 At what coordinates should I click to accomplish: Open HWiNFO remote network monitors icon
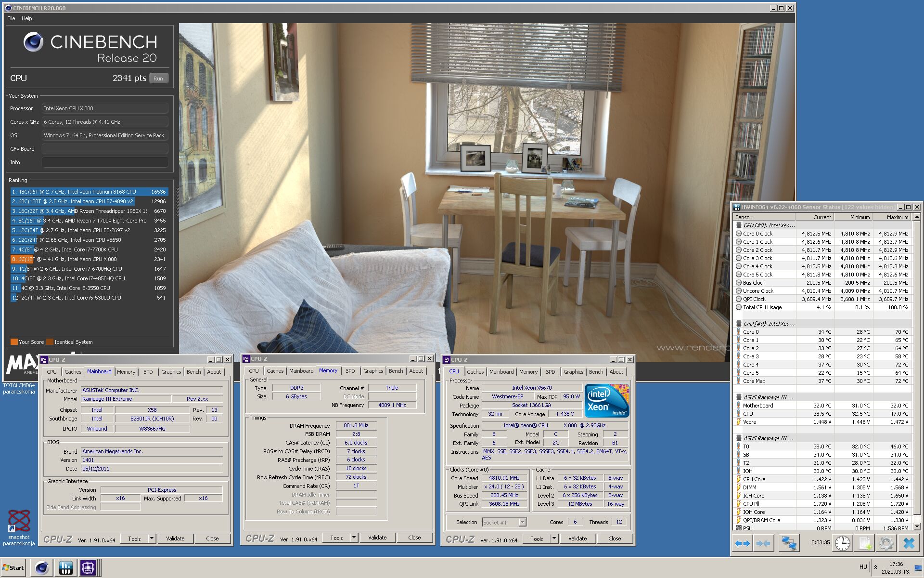click(x=789, y=543)
